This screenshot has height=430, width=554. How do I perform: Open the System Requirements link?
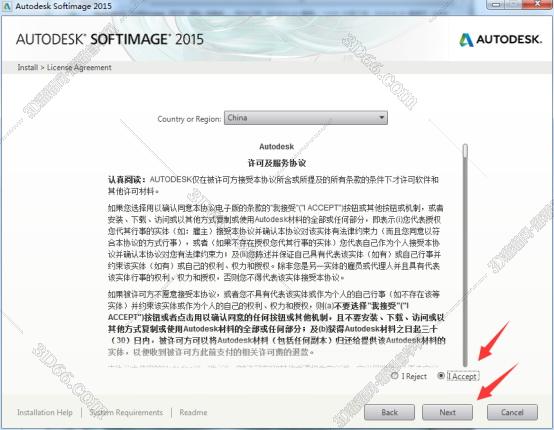coord(126,412)
